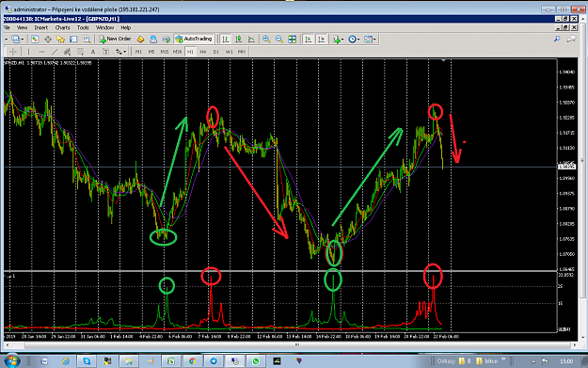This screenshot has width=588, height=368.
Task: Switch chart to Line Chart mode
Action: click(x=251, y=39)
